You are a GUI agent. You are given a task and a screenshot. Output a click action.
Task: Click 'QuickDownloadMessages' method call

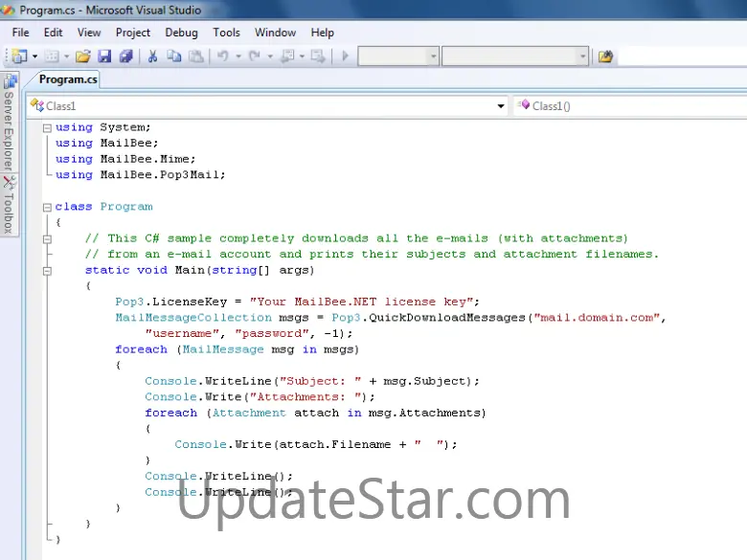[x=447, y=318]
